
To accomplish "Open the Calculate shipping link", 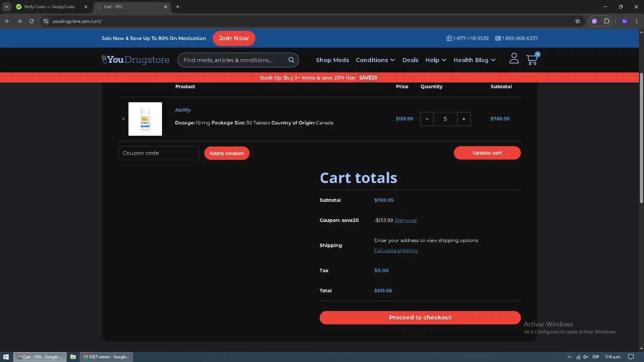I will click(x=396, y=250).
